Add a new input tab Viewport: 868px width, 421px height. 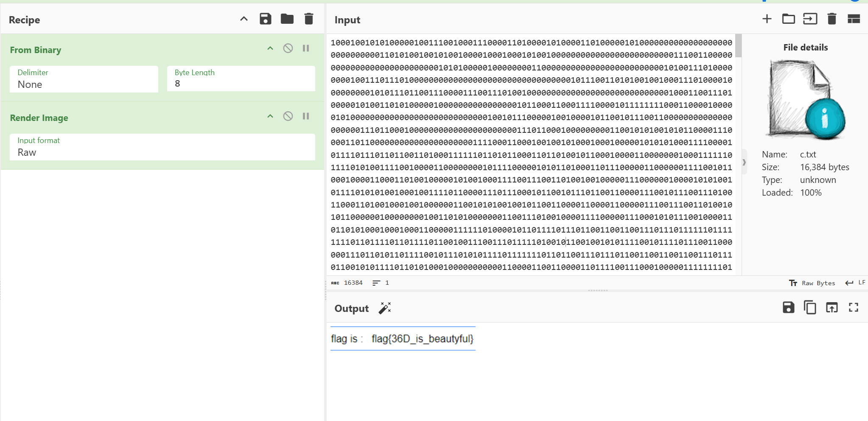[767, 19]
